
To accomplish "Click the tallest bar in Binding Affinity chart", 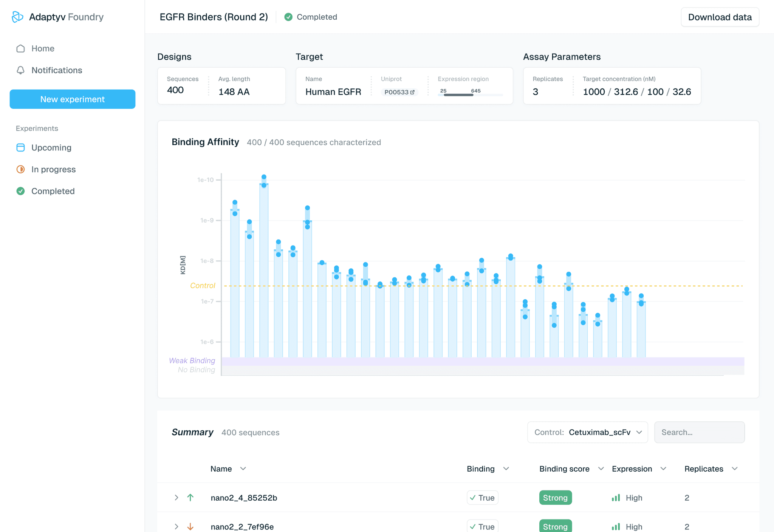I will point(264,271).
